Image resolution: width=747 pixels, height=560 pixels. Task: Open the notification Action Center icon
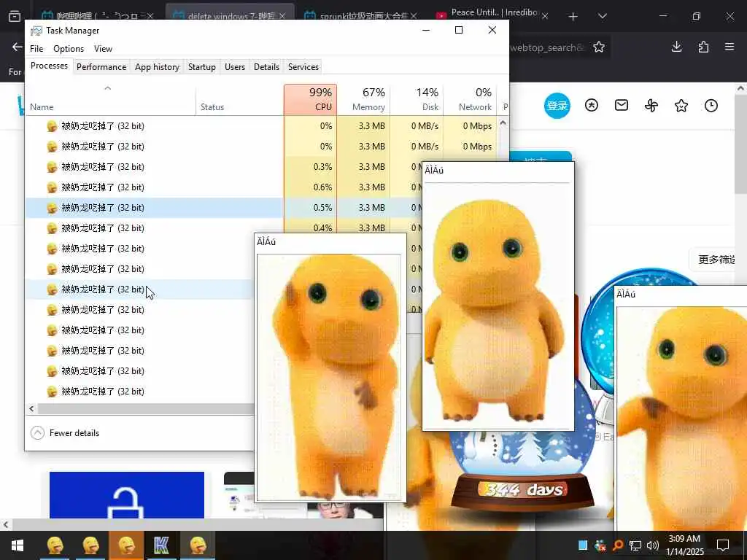(723, 545)
